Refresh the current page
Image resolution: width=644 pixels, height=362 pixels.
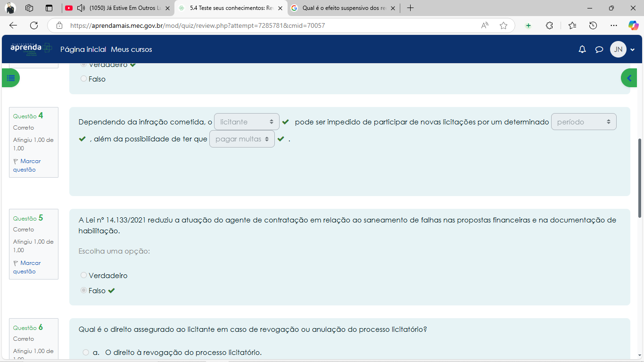pyautogui.click(x=34, y=25)
